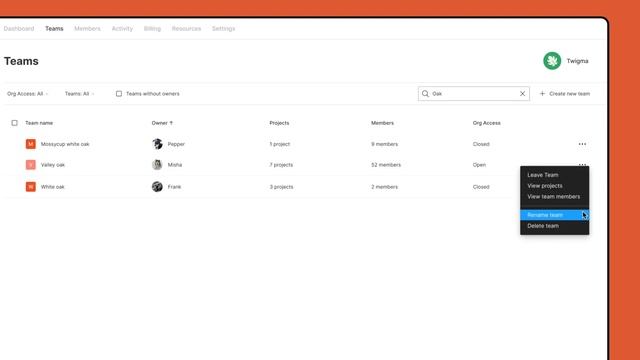Open the Settings tab

coord(223,29)
